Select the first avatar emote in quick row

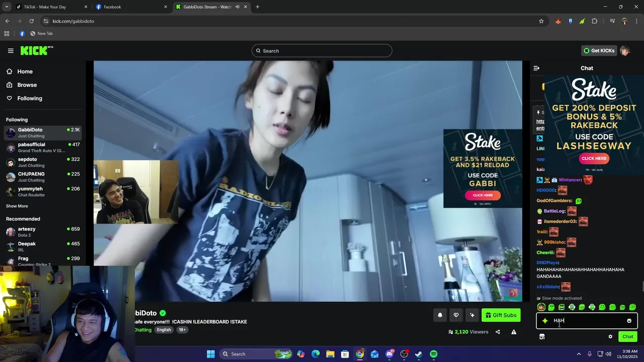point(541,307)
